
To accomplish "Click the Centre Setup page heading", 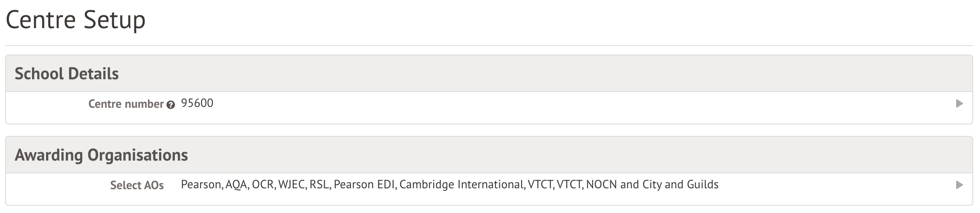I will pos(75,20).
